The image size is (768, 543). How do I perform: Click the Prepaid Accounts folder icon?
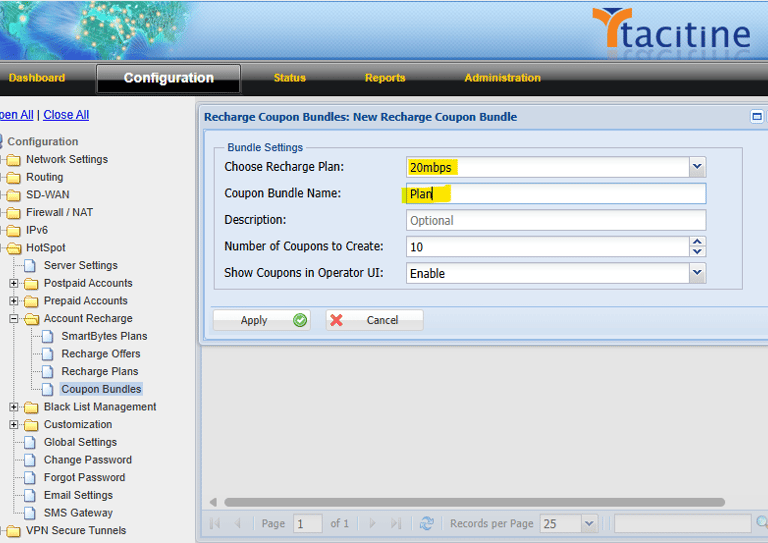31,301
